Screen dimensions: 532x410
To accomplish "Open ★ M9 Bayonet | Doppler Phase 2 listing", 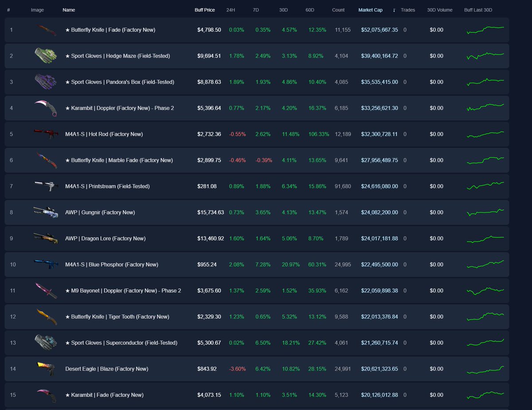I will 123,290.
